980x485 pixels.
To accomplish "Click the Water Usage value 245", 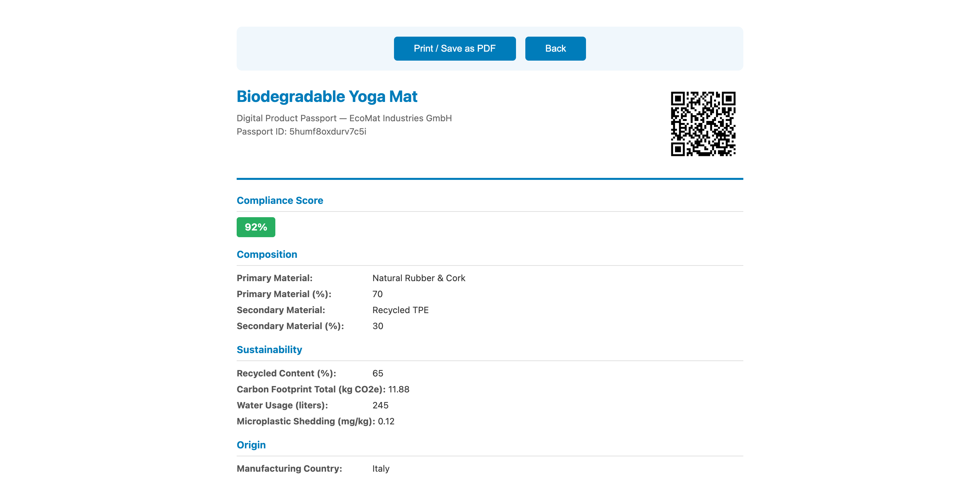I will 380,405.
